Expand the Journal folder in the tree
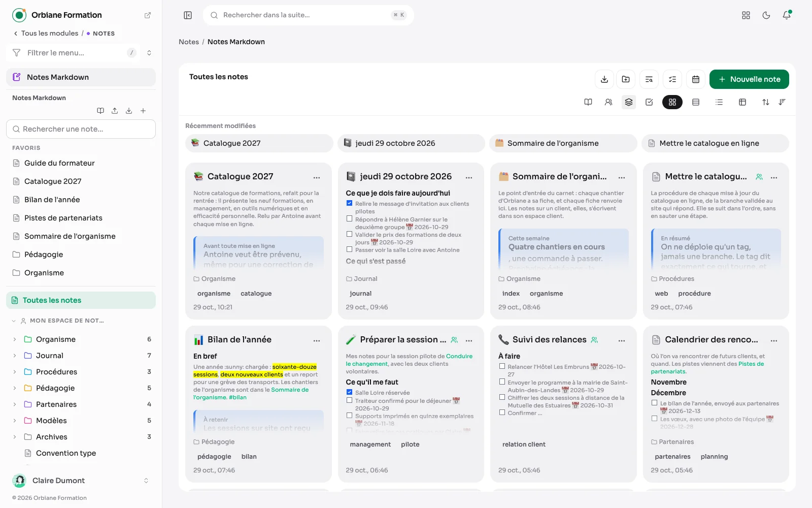Viewport: 812px width, 508px height. click(x=14, y=356)
